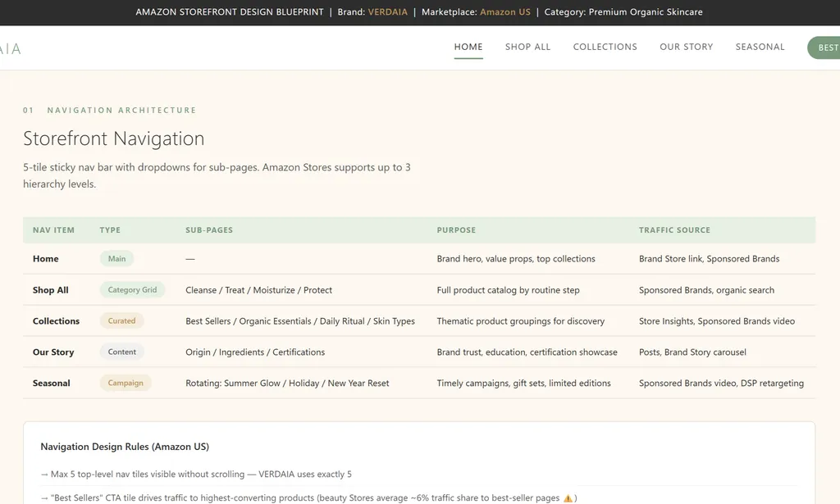Click the NAV ITEM column header
Image resolution: width=840 pixels, height=504 pixels.
[53, 230]
